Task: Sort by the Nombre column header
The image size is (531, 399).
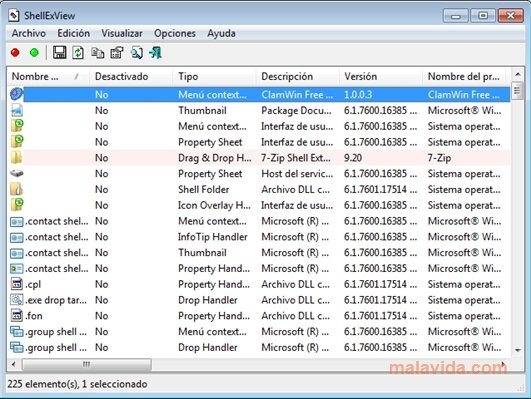Action: (48, 76)
